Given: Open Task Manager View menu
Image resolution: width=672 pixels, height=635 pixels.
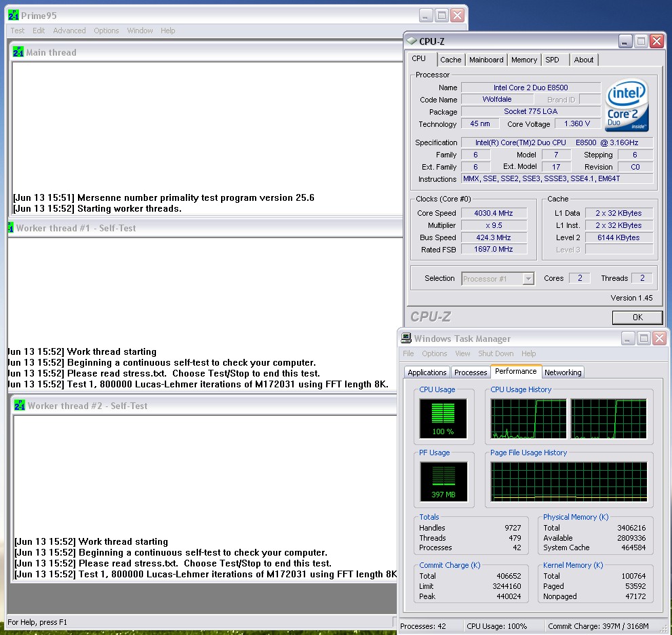Looking at the screenshot, I should click(462, 353).
